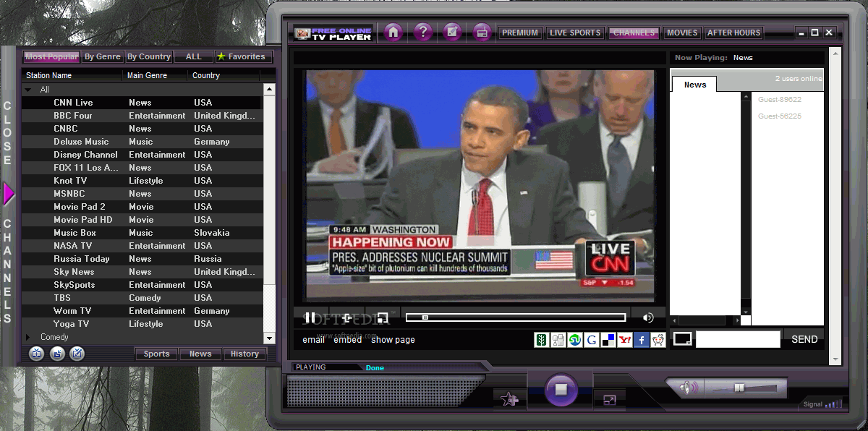The height and width of the screenshot is (431, 868).
Task: Mute the embedded video speaker icon
Action: click(x=648, y=317)
